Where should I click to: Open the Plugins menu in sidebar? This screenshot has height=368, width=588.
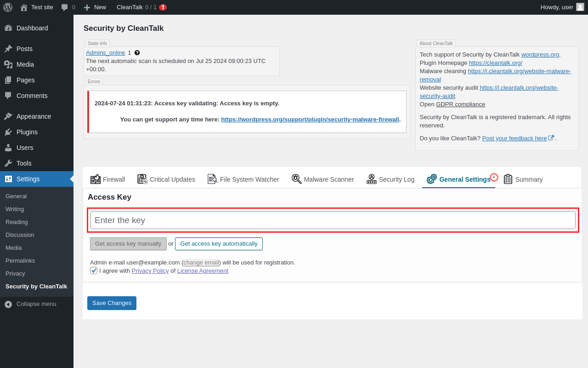[x=27, y=132]
